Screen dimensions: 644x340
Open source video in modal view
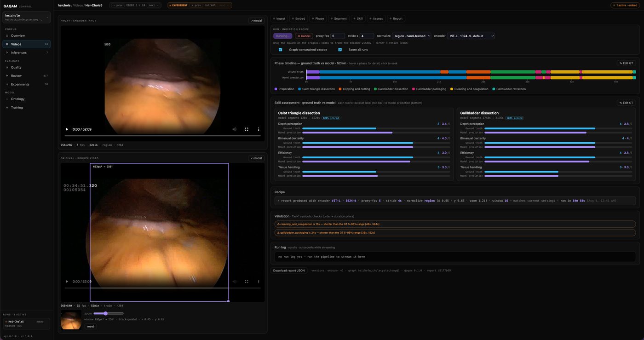pos(256,158)
